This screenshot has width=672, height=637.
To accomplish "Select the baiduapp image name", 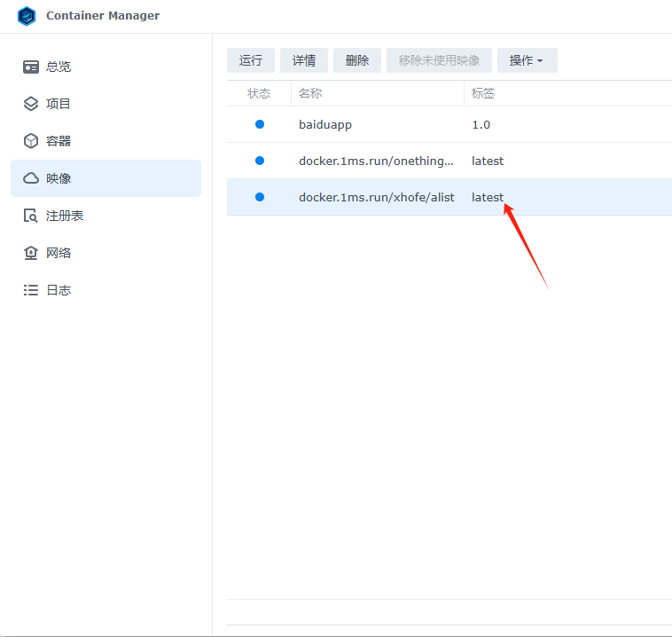I will (325, 125).
